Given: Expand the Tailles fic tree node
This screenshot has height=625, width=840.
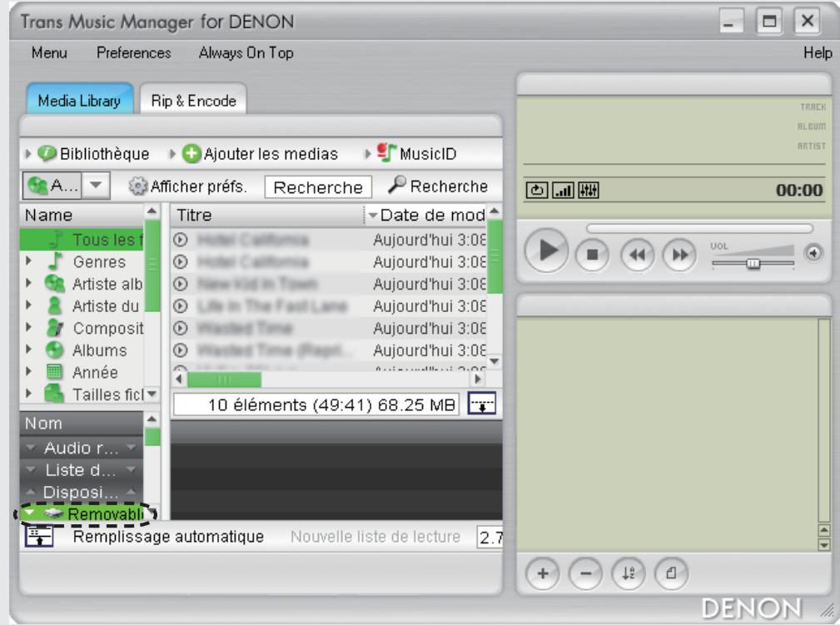Looking at the screenshot, I should pos(29,394).
